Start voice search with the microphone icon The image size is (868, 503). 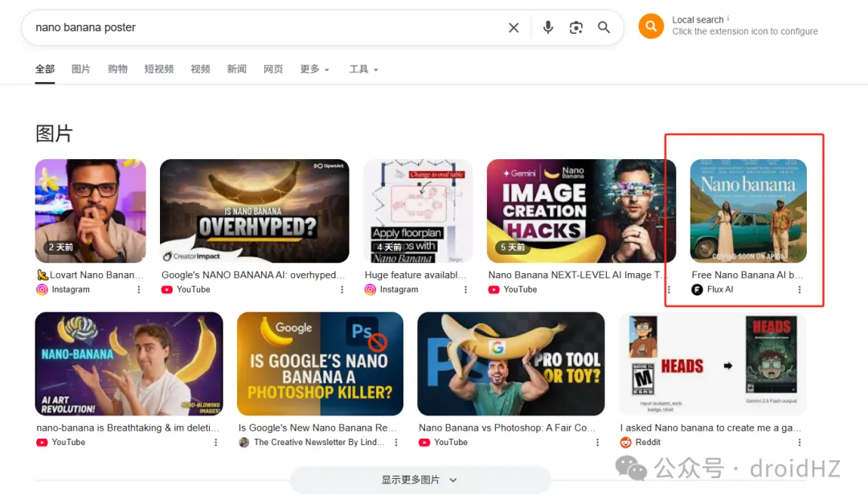(548, 27)
